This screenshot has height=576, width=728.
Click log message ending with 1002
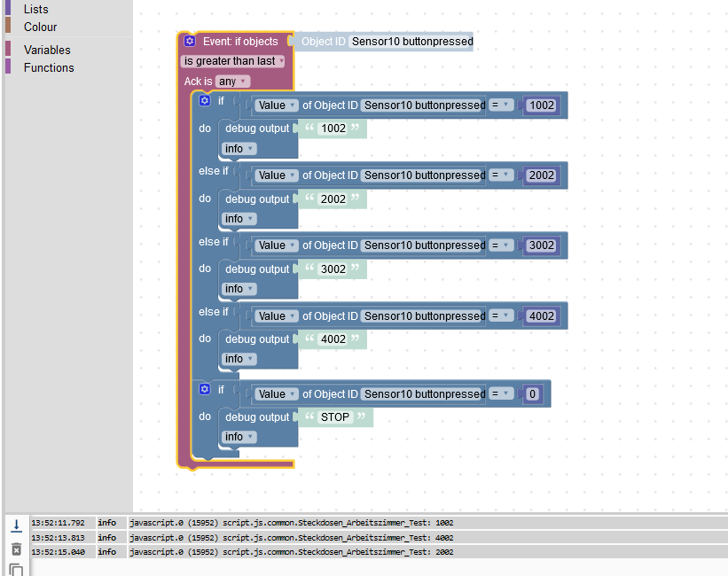pyautogui.click(x=292, y=523)
